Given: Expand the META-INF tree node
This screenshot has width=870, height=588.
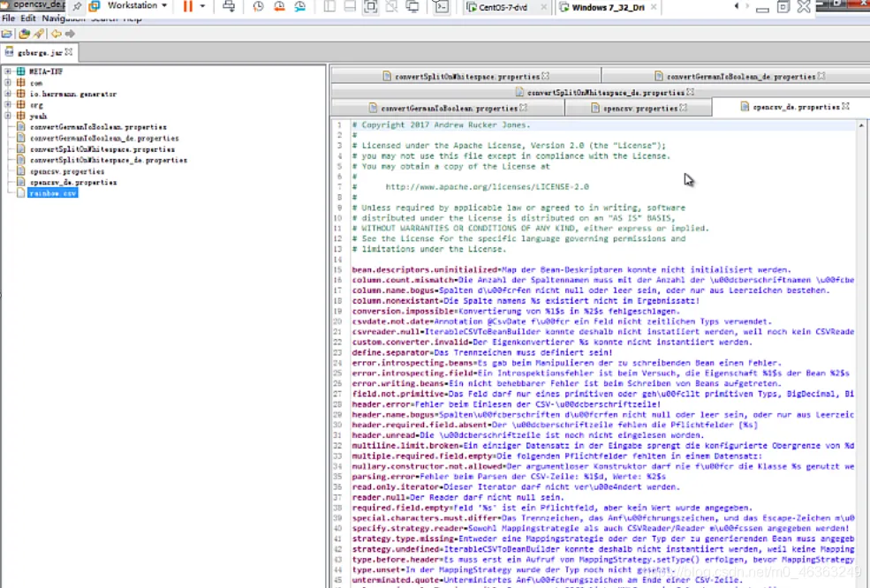Looking at the screenshot, I should coord(8,72).
